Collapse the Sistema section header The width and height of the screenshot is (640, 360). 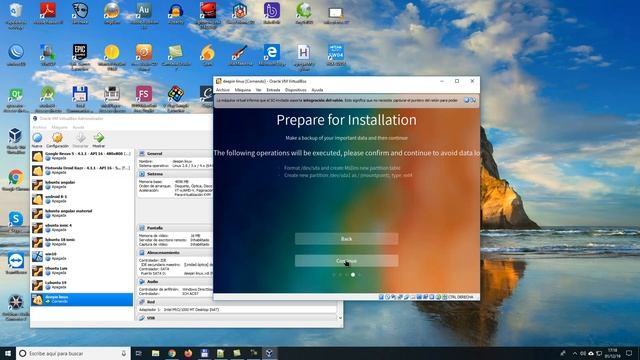click(x=176, y=174)
